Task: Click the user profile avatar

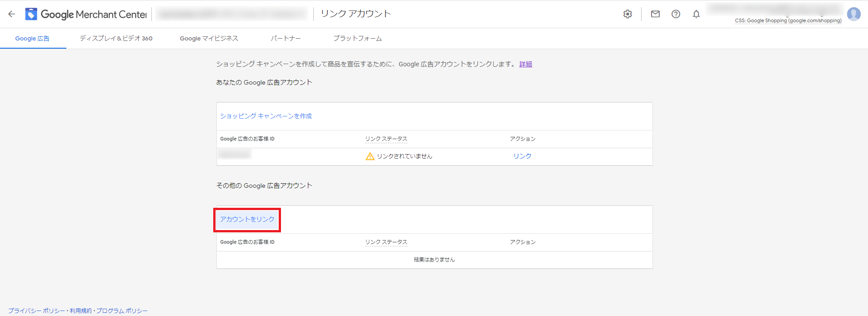Action: click(853, 14)
